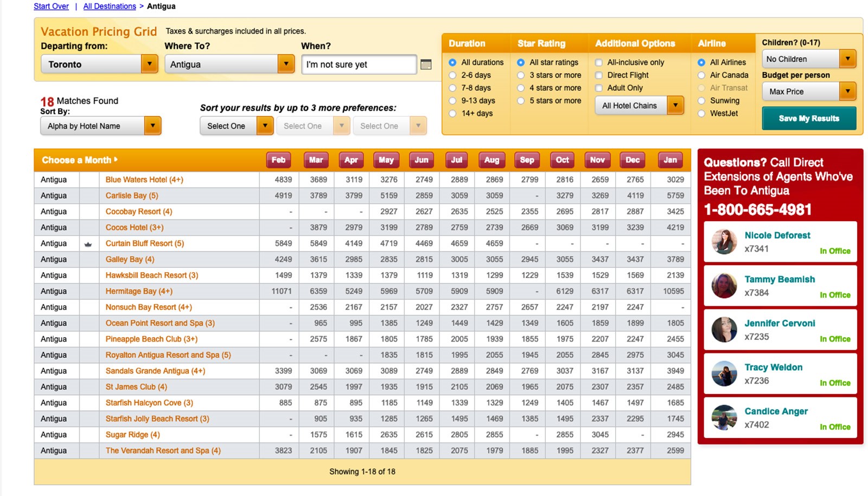
Task: Select Air Canada airline filter
Action: pyautogui.click(x=701, y=75)
